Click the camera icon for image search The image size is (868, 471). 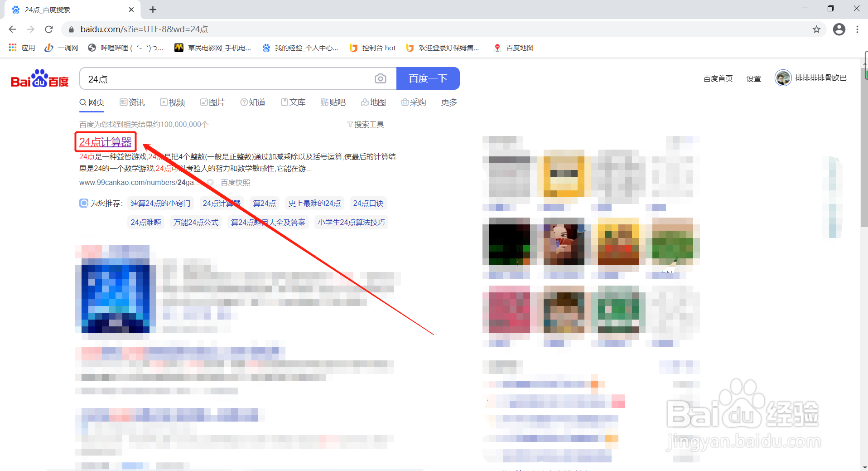click(x=381, y=78)
